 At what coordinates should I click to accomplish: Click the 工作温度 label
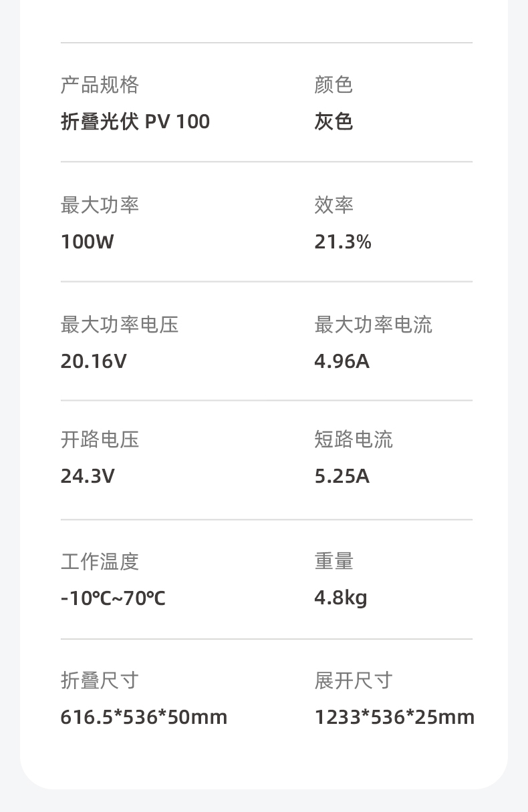tap(100, 562)
